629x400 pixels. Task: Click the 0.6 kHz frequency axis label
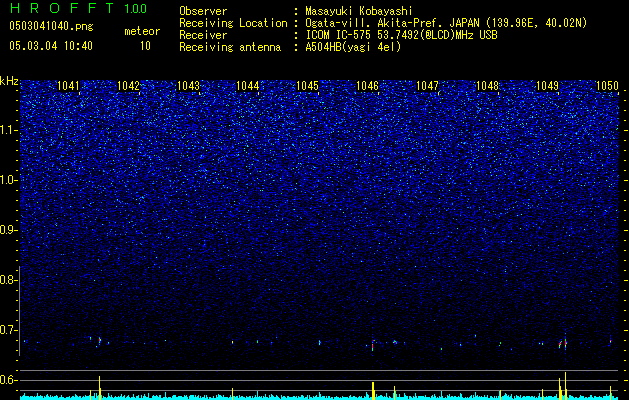[x=9, y=380]
